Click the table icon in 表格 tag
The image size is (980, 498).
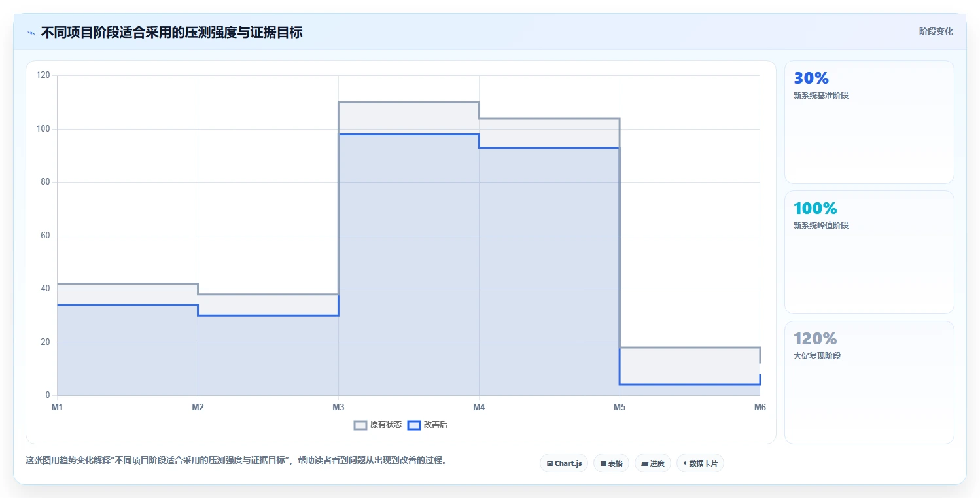pos(603,463)
